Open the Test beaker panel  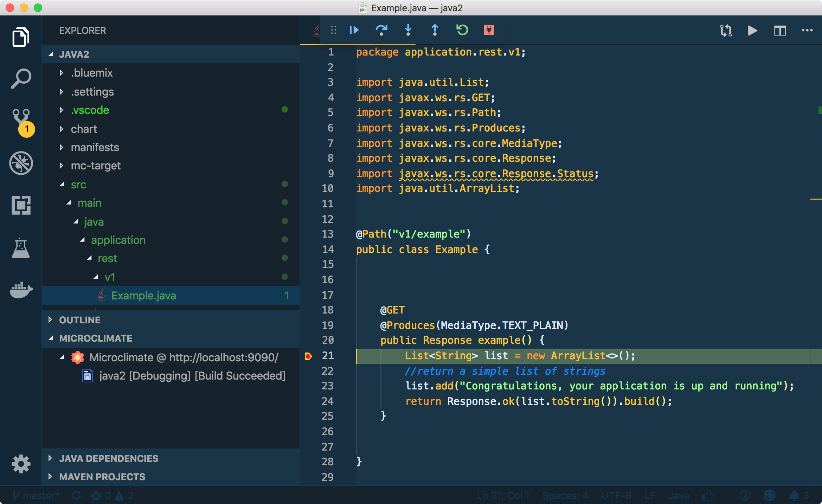click(x=21, y=248)
